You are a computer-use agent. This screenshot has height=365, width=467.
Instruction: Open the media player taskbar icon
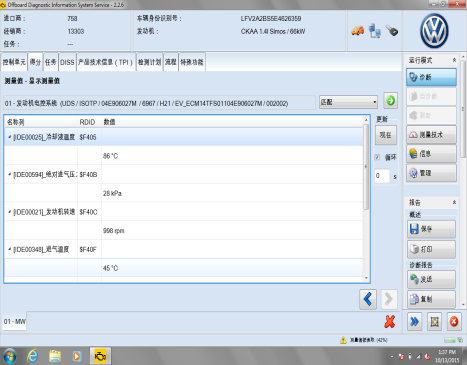click(x=77, y=356)
